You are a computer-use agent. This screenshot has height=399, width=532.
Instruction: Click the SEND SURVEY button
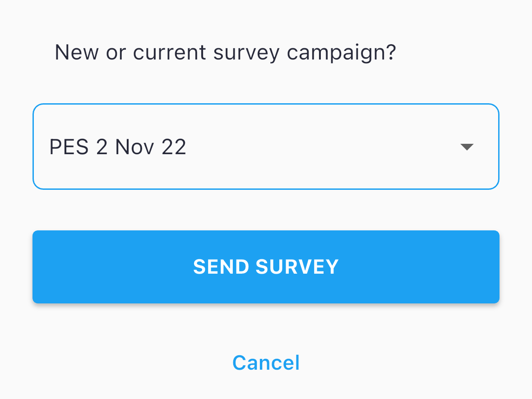[x=266, y=267]
